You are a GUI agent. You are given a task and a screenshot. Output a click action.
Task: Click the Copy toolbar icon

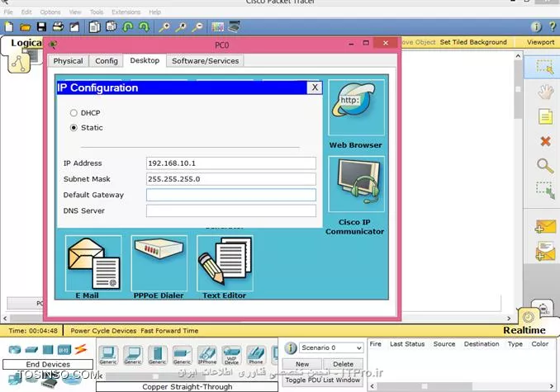95,27
